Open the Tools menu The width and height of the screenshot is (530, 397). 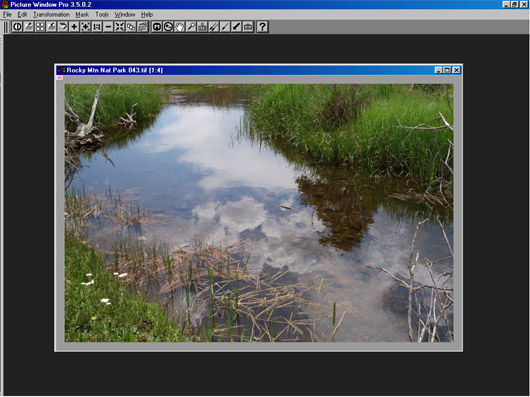[102, 15]
